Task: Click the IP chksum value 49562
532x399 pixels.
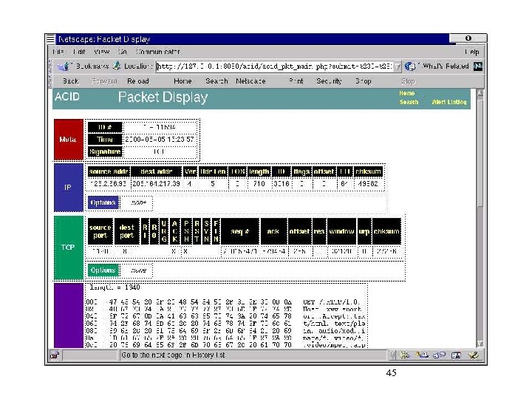Action: pyautogui.click(x=368, y=184)
